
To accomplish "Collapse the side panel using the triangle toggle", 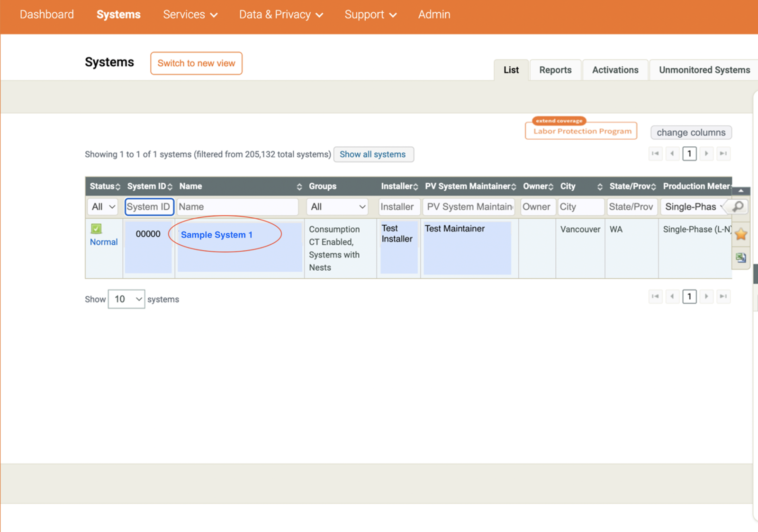I will [x=740, y=191].
